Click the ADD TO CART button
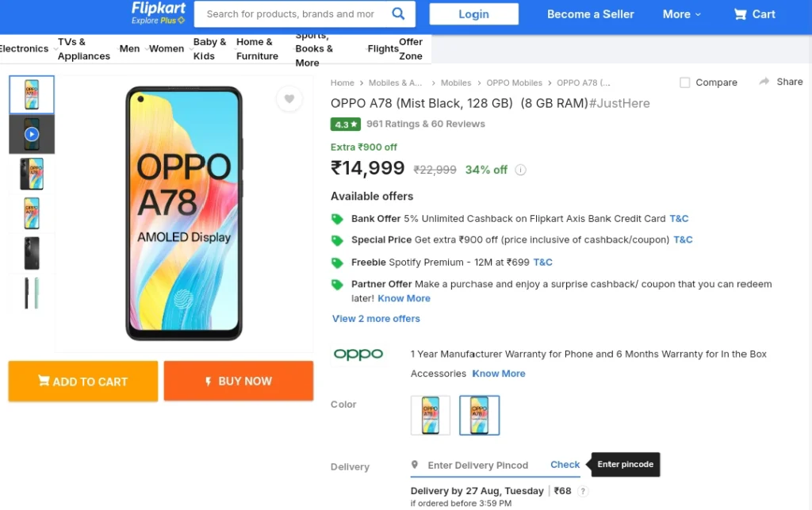 click(82, 381)
